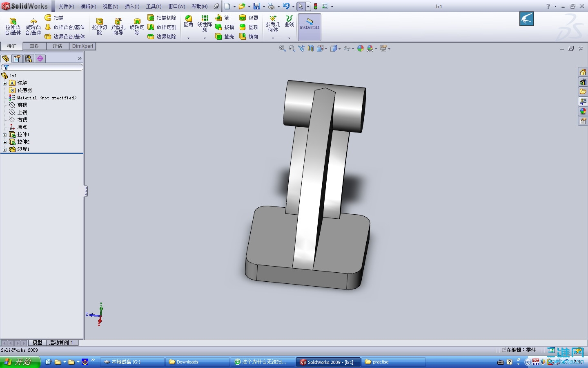Toggle the Instant3D button
588x368 pixels.
(309, 27)
